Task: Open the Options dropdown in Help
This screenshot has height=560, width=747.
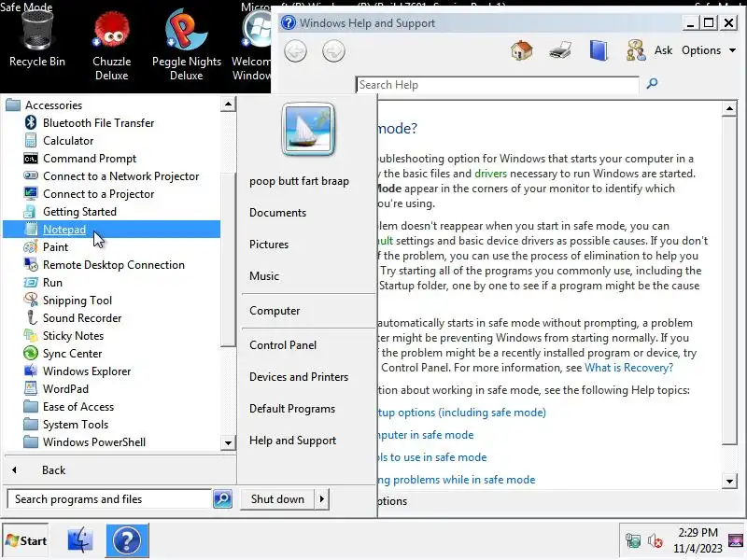Action: tap(709, 50)
